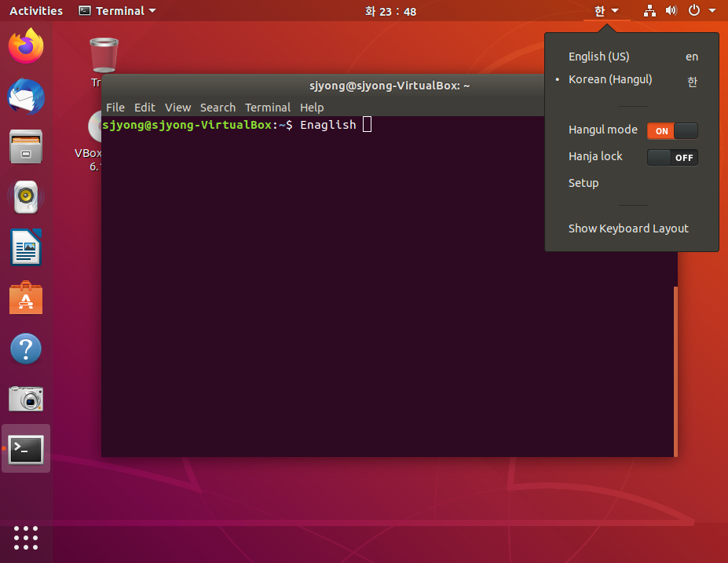Open the View menu in Terminal
This screenshot has width=728, height=563.
coord(177,108)
